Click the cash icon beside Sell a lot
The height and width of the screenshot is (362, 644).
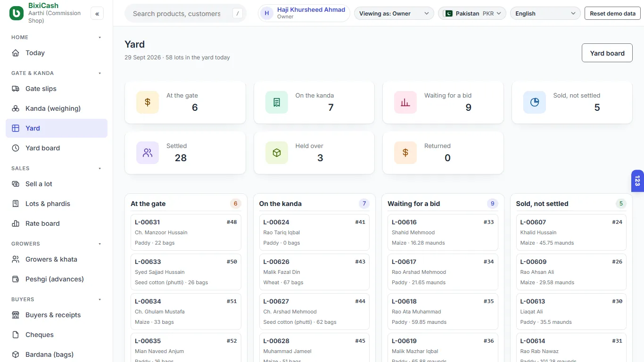tap(16, 184)
